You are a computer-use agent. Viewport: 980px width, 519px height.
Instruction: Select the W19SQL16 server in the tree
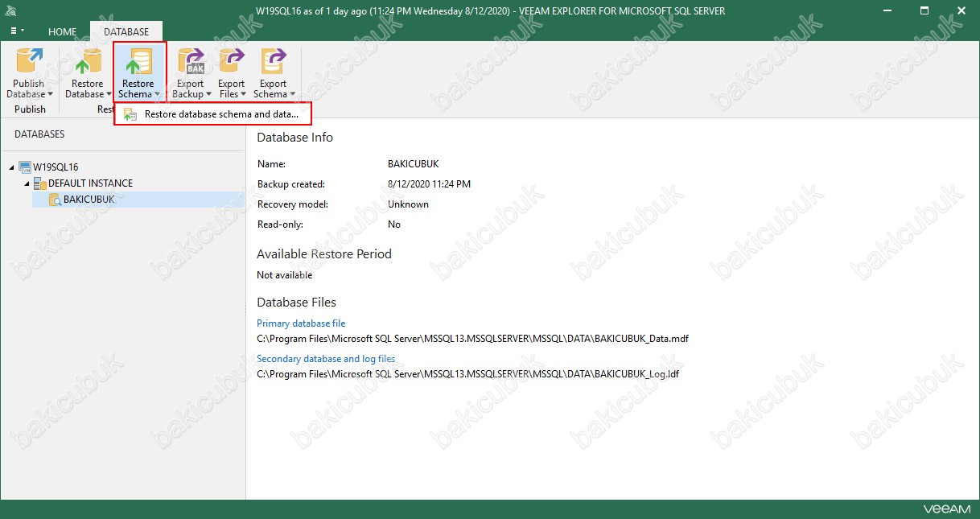tap(56, 167)
